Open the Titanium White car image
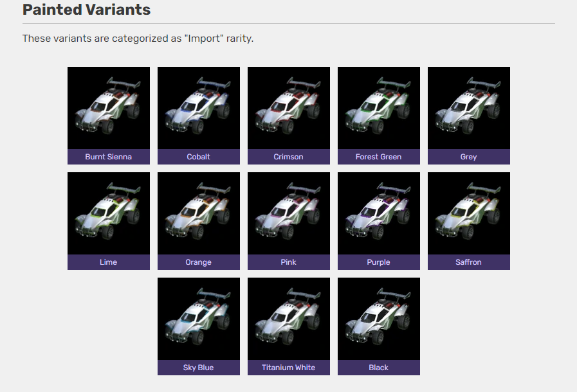Screen dimensions: 577x392 pos(288,319)
